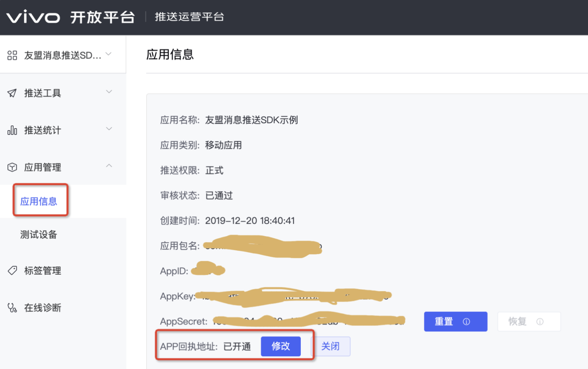Select the 应用管理 menu

63,167
